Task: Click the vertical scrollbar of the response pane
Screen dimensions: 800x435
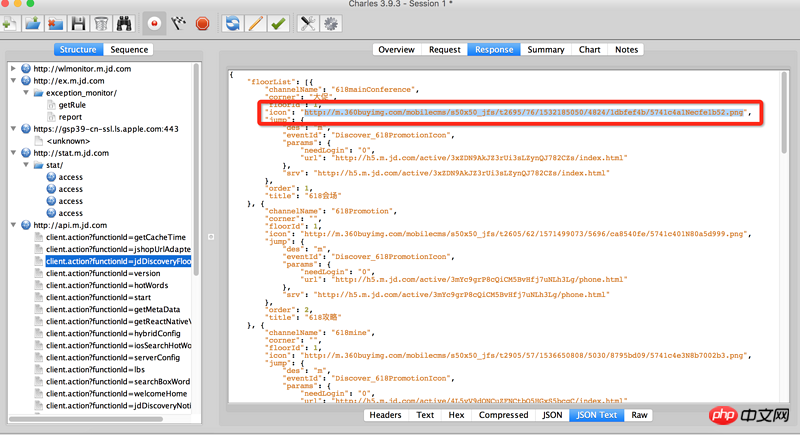Action: coord(784,112)
